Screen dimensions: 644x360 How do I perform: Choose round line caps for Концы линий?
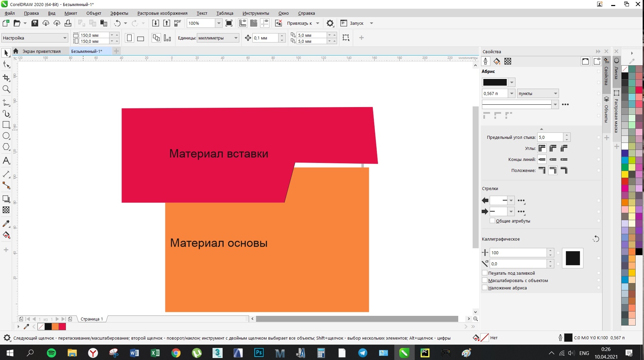(x=553, y=159)
